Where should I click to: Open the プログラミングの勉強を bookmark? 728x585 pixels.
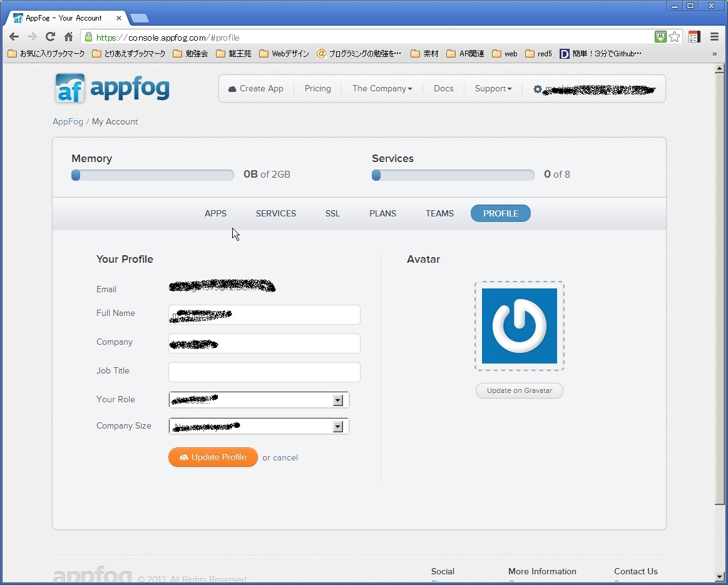[x=359, y=54]
